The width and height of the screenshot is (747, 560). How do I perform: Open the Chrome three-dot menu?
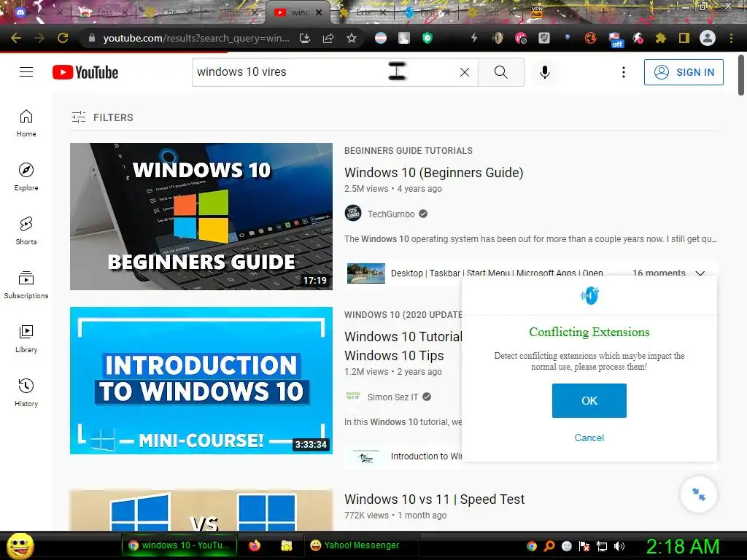tap(731, 38)
